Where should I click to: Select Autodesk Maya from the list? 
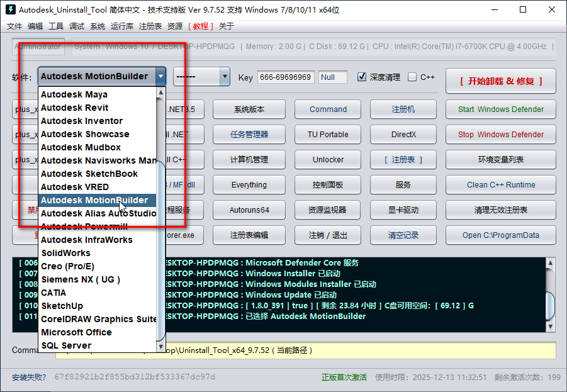click(98, 94)
